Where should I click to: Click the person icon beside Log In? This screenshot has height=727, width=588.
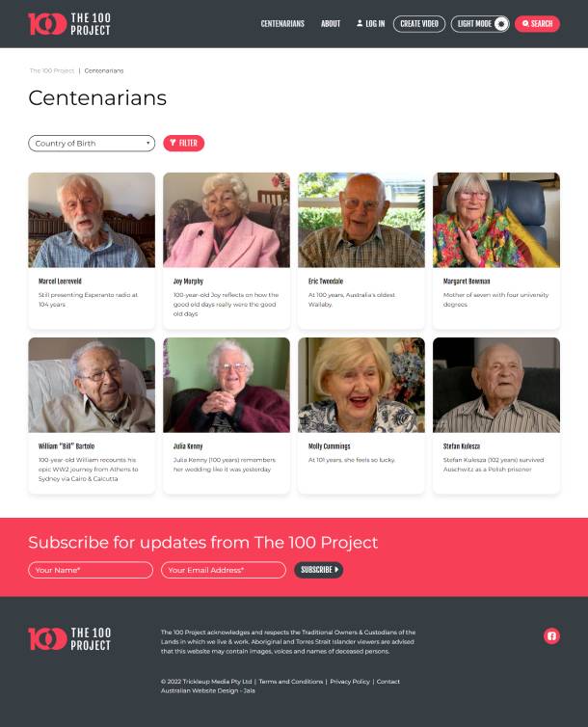tap(360, 23)
